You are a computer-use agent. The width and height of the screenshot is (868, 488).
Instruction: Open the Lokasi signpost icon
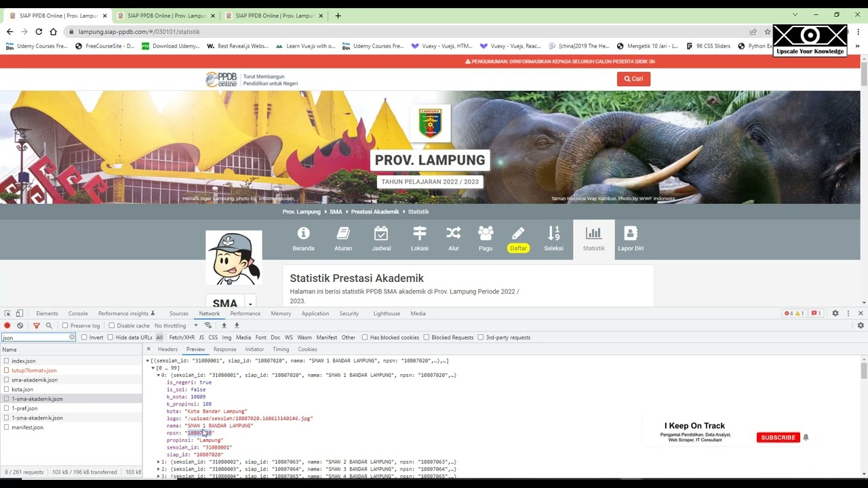point(419,233)
